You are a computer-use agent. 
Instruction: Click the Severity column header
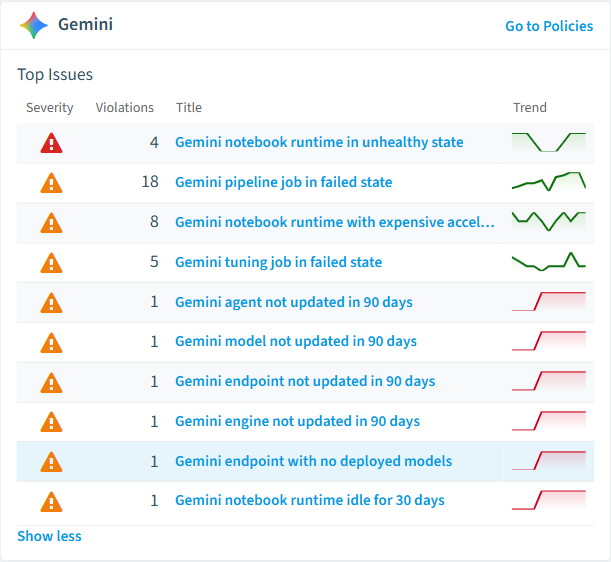49,108
